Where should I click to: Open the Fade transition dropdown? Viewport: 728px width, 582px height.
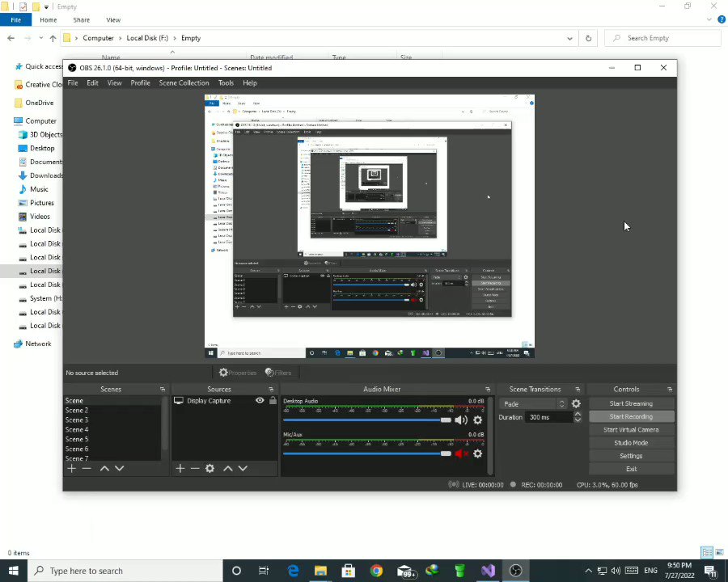[534, 404]
